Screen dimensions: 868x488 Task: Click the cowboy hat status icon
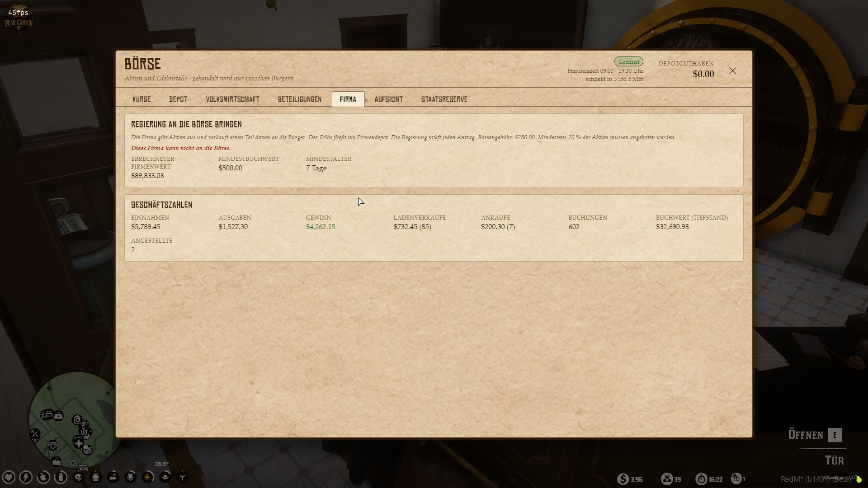coord(165,477)
